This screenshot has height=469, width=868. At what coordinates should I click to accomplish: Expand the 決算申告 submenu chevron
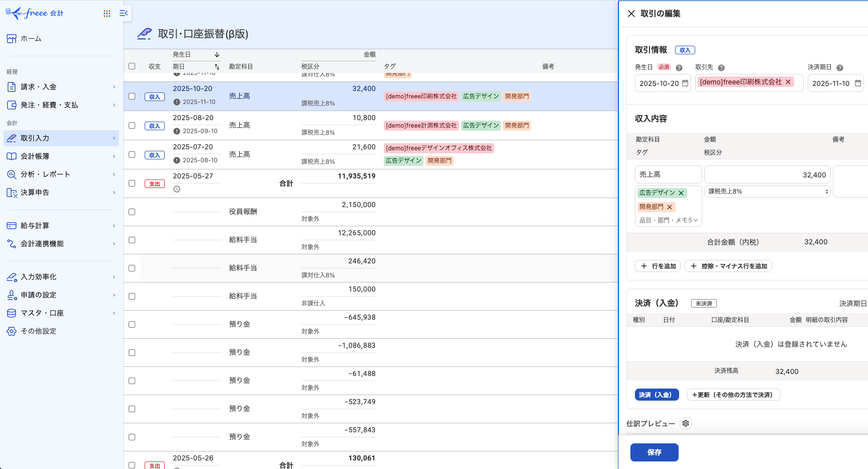[114, 193]
